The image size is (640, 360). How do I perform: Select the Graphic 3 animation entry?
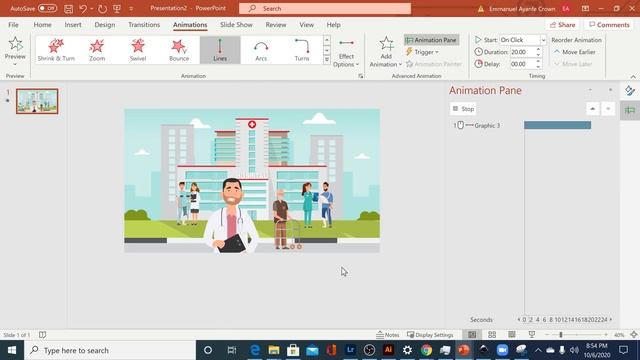click(487, 125)
